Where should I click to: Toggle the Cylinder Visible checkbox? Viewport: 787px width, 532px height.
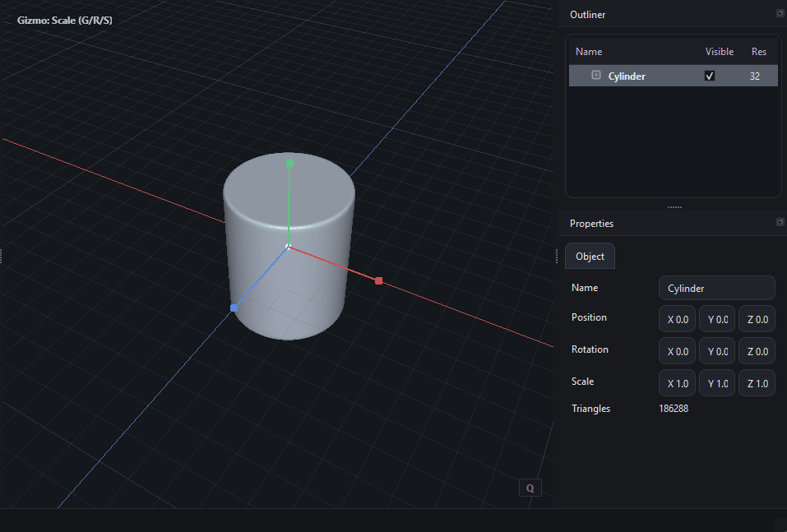tap(710, 76)
